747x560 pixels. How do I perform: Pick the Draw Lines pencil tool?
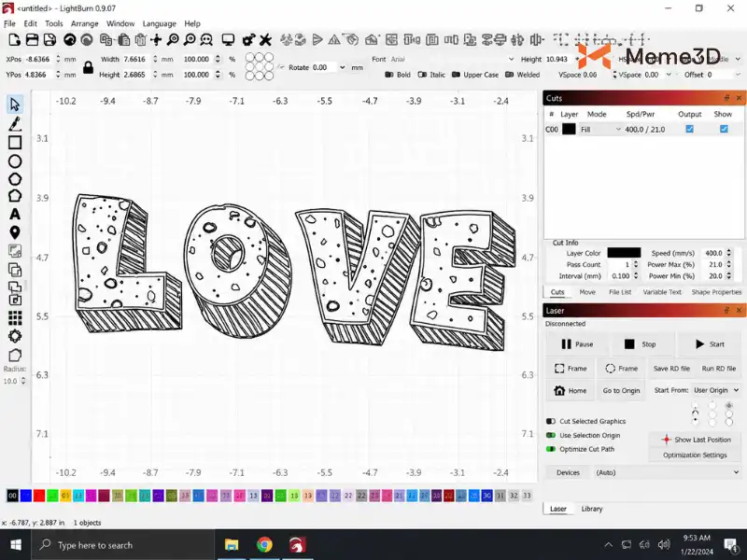15,124
